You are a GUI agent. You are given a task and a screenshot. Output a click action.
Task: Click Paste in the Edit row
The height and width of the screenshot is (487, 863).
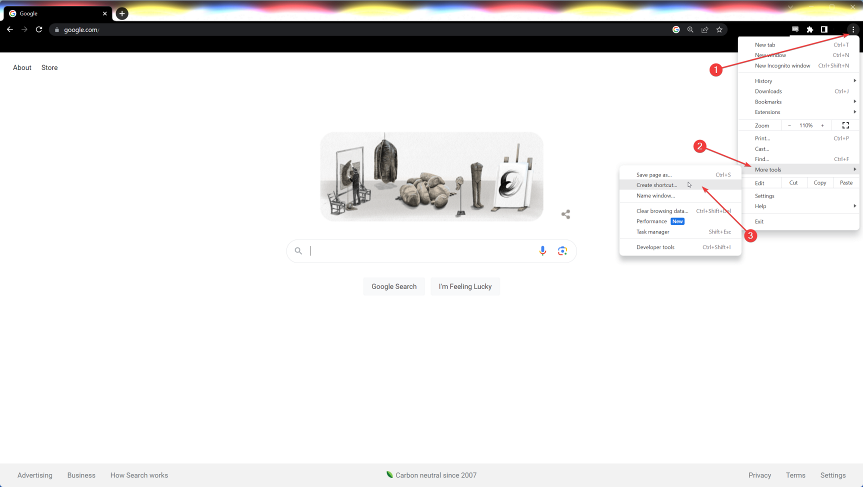(x=846, y=183)
